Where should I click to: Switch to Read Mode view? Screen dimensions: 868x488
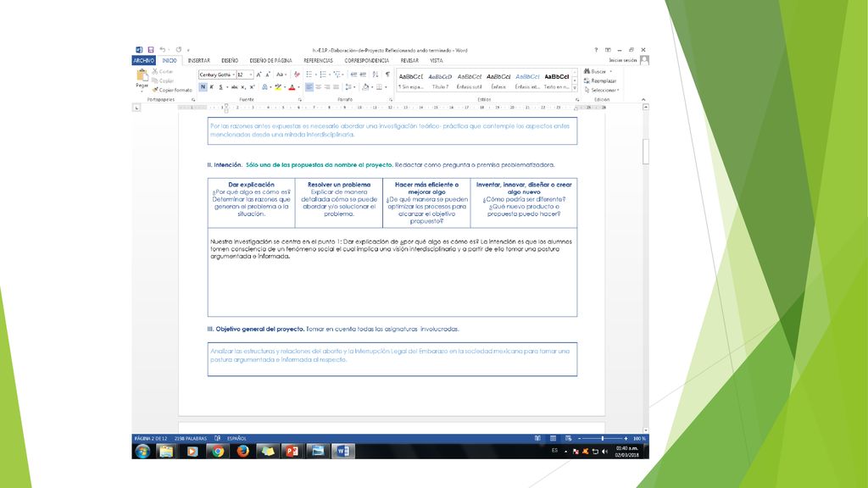click(537, 438)
